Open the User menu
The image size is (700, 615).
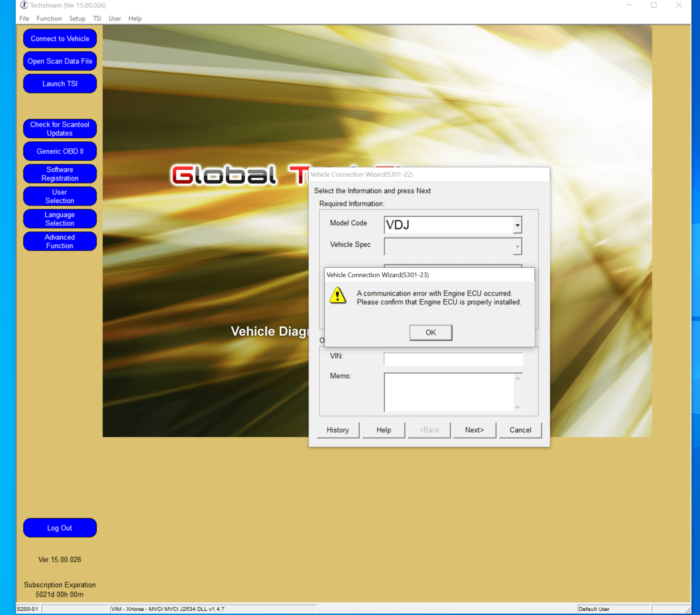tap(115, 18)
